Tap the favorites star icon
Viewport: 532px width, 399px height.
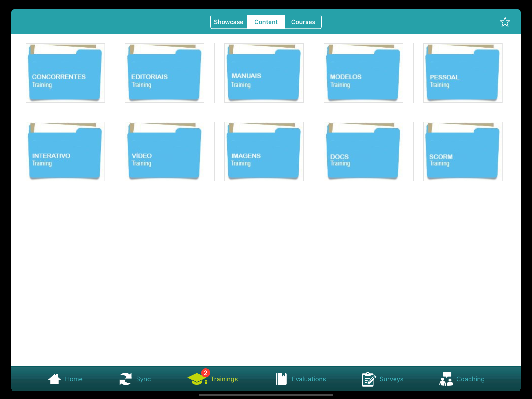pyautogui.click(x=505, y=22)
